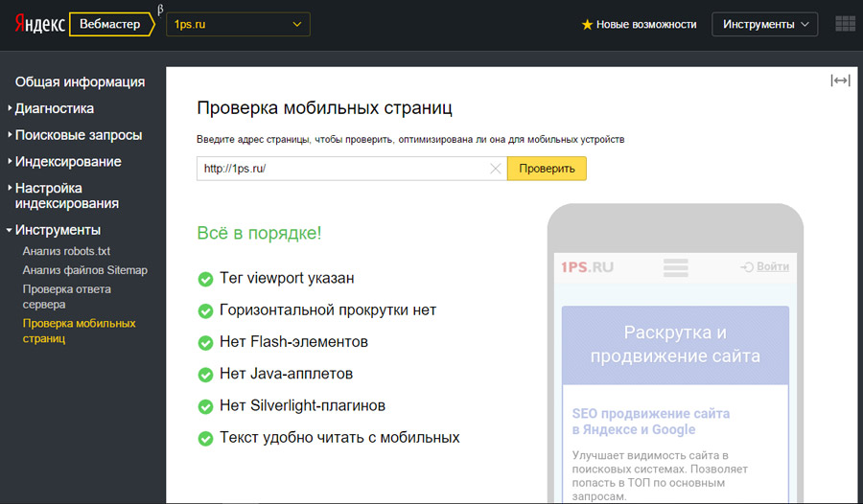Click the star icon for new features
This screenshot has width=863, height=504.
(x=588, y=25)
